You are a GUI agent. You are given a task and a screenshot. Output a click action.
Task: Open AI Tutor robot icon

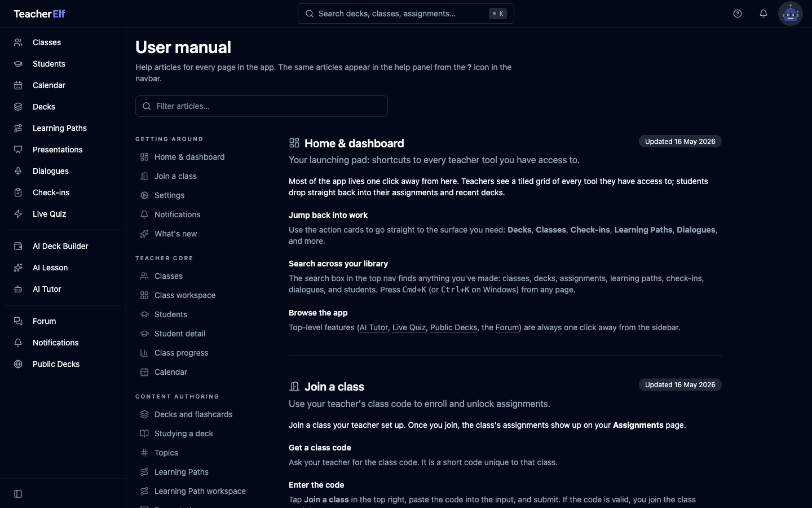click(x=18, y=289)
